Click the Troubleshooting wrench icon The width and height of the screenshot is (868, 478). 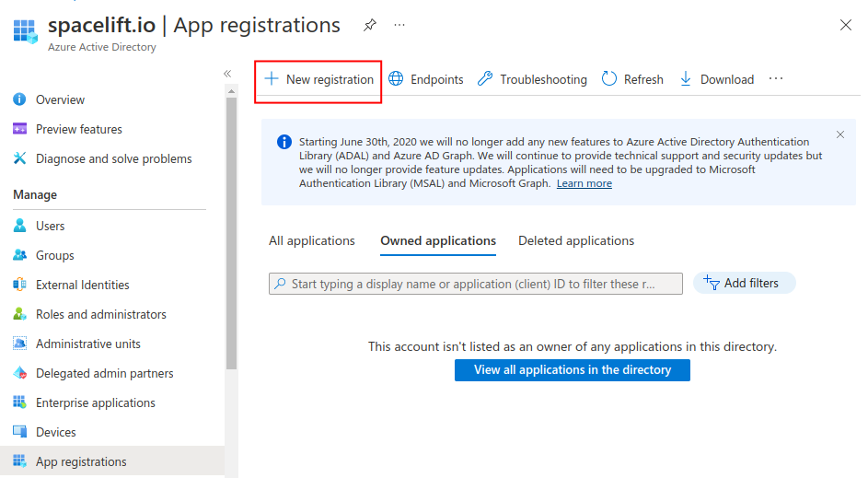tap(485, 79)
